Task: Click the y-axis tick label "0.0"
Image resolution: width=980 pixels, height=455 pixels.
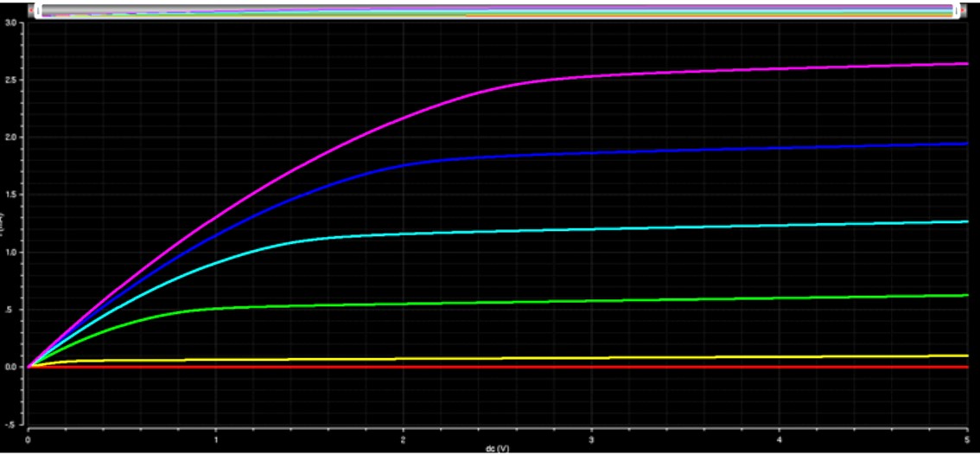Action: (x=10, y=367)
